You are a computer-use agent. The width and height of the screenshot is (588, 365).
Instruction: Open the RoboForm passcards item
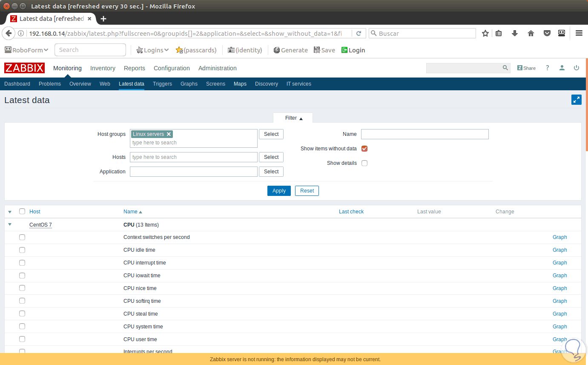point(196,50)
